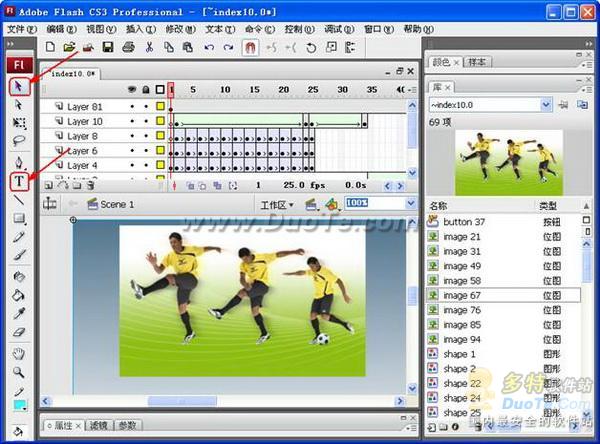
Task: Toggle lock dot of Layer 6
Action: 146,150
